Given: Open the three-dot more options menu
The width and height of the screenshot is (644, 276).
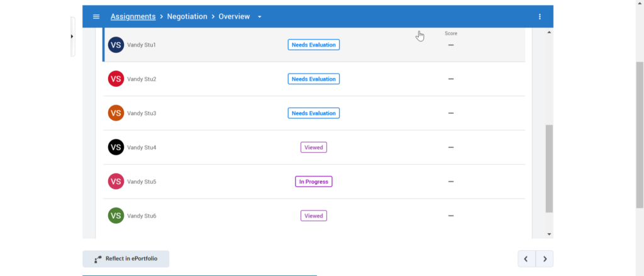Looking at the screenshot, I should (x=540, y=16).
